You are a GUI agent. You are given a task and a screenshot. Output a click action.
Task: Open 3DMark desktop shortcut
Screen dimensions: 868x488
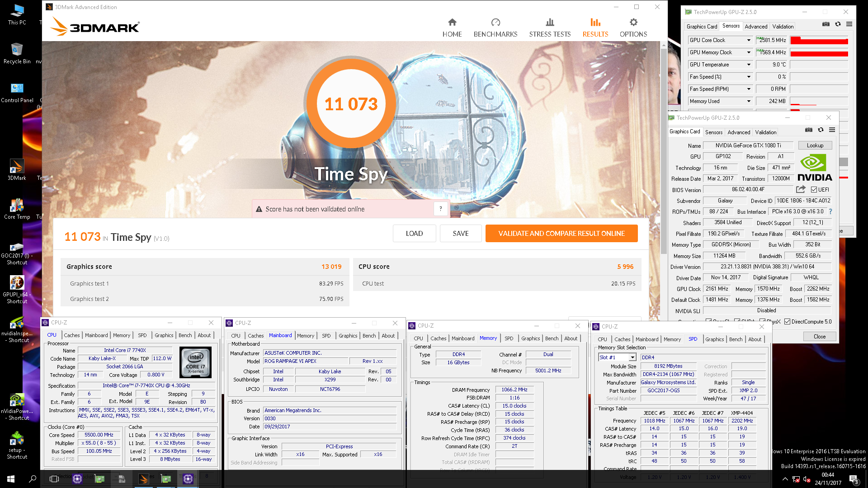pos(17,170)
